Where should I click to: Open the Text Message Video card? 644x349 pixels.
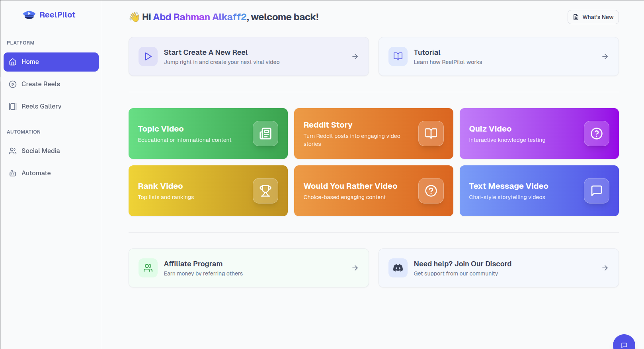pyautogui.click(x=539, y=191)
